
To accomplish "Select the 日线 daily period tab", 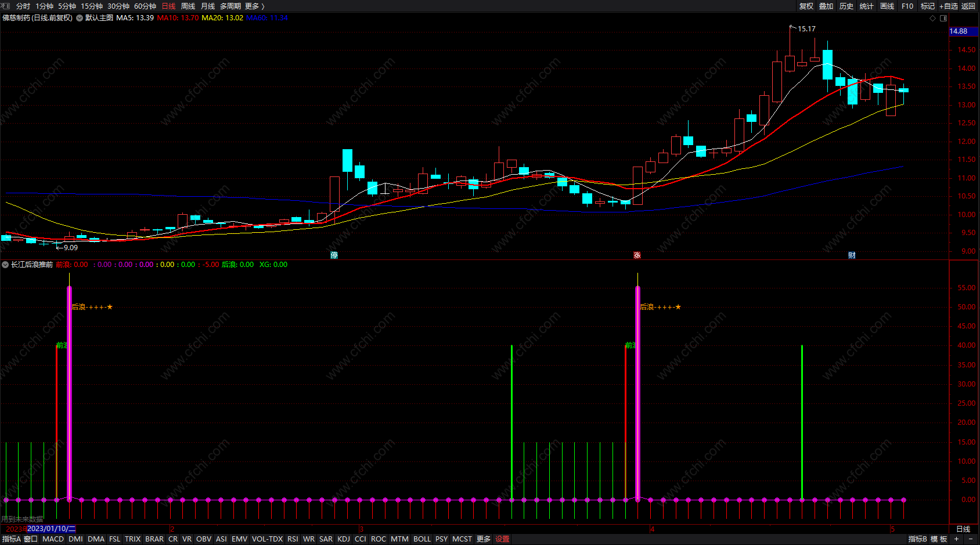I will [168, 6].
